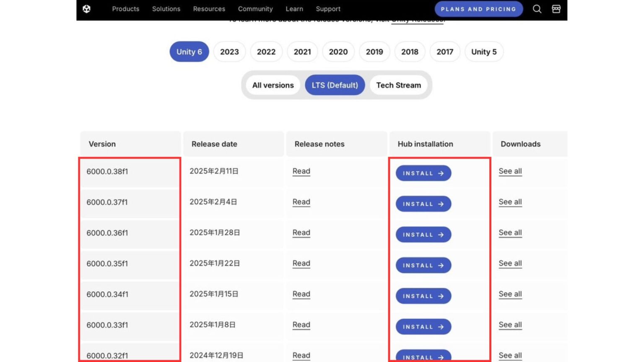644x362 pixels.
Task: Open the Asset Store icon in header
Action: point(556,9)
